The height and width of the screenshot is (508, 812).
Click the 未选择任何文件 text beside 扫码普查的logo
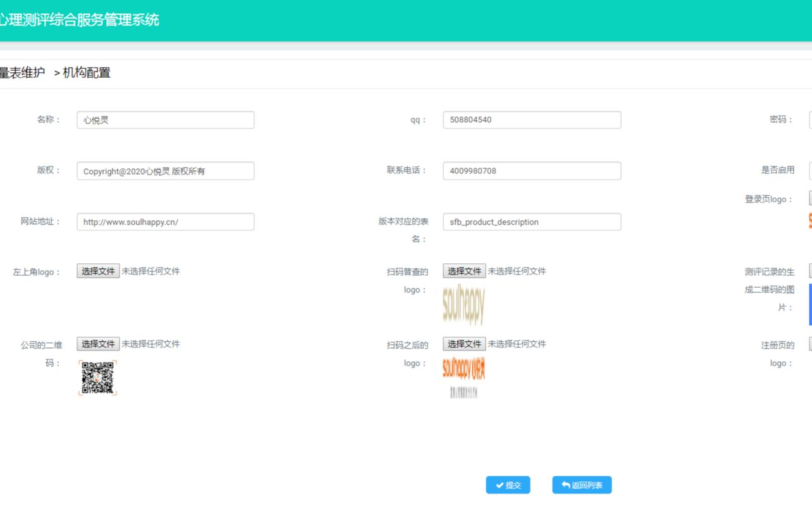coord(517,271)
